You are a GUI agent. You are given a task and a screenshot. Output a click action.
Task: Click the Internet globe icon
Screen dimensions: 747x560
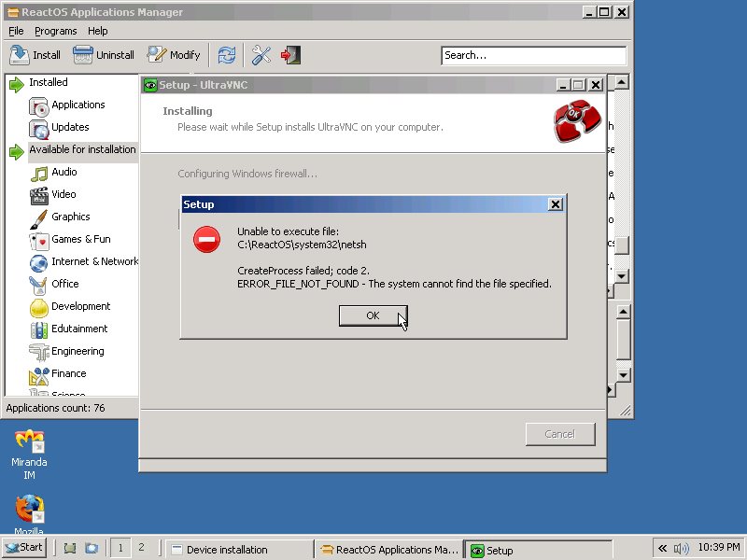point(39,263)
